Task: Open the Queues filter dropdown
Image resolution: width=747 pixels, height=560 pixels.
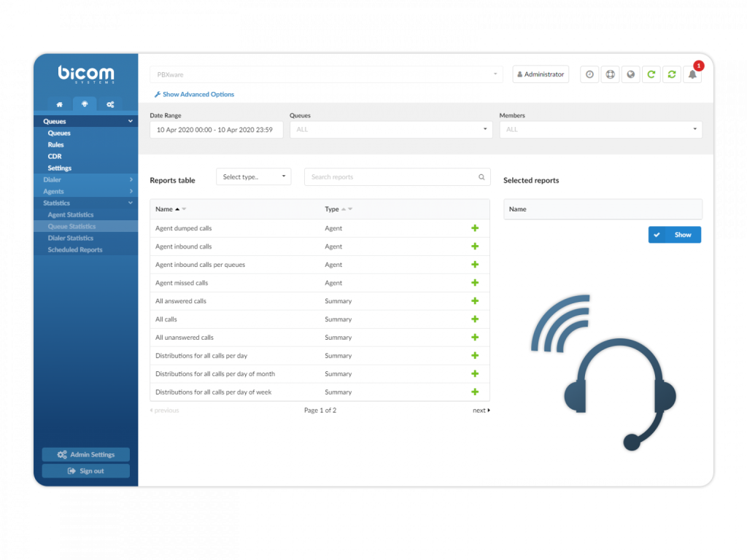Action: 390,130
